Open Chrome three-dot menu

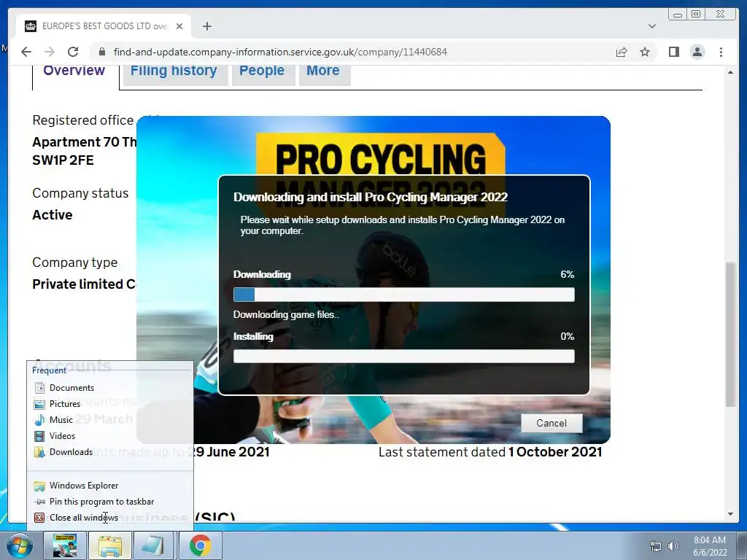[x=721, y=52]
